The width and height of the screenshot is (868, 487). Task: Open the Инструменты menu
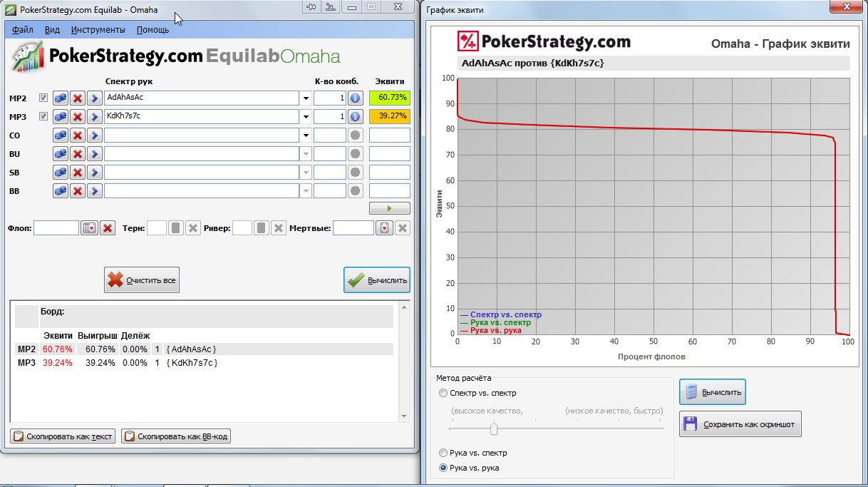click(x=98, y=30)
